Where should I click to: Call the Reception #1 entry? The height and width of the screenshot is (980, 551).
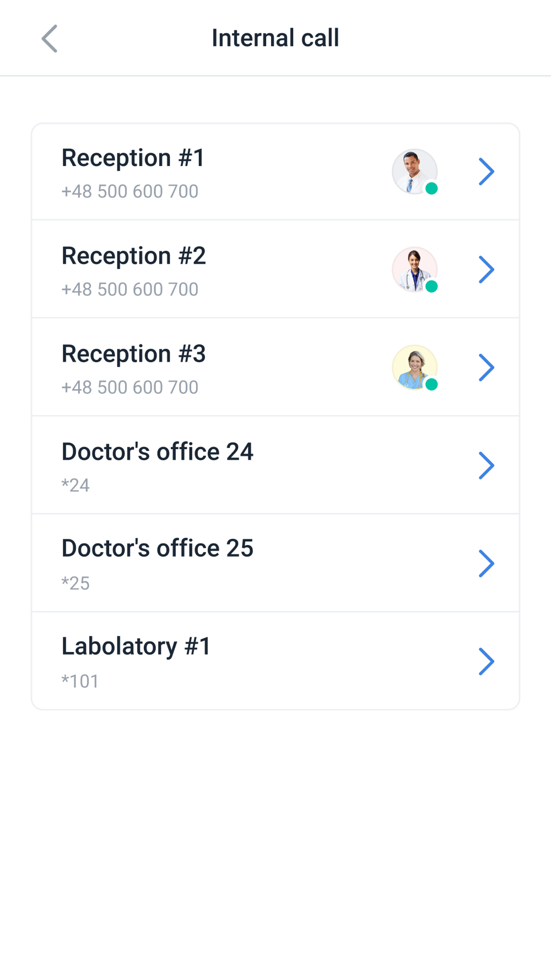(x=275, y=172)
